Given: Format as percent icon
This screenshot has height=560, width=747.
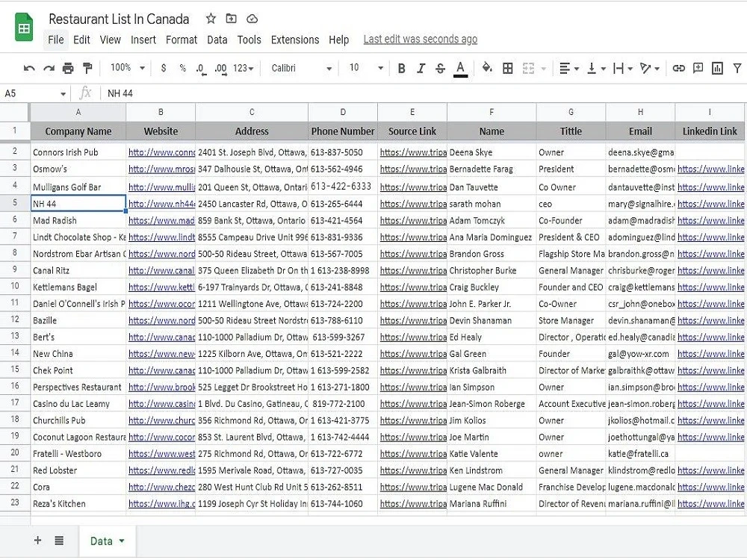Looking at the screenshot, I should tap(182, 68).
